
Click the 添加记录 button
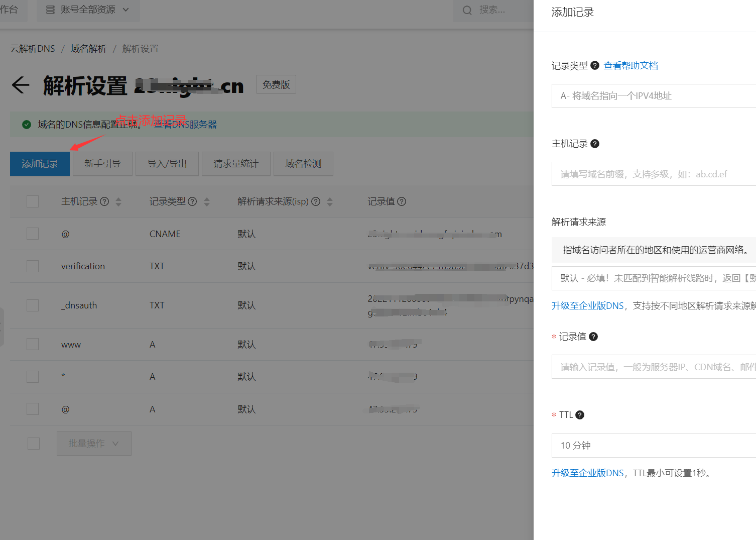(x=40, y=164)
